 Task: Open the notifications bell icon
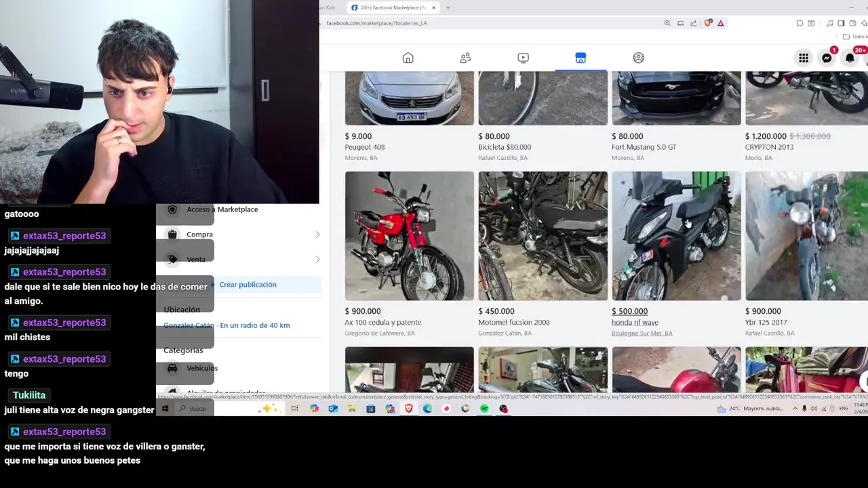click(850, 58)
